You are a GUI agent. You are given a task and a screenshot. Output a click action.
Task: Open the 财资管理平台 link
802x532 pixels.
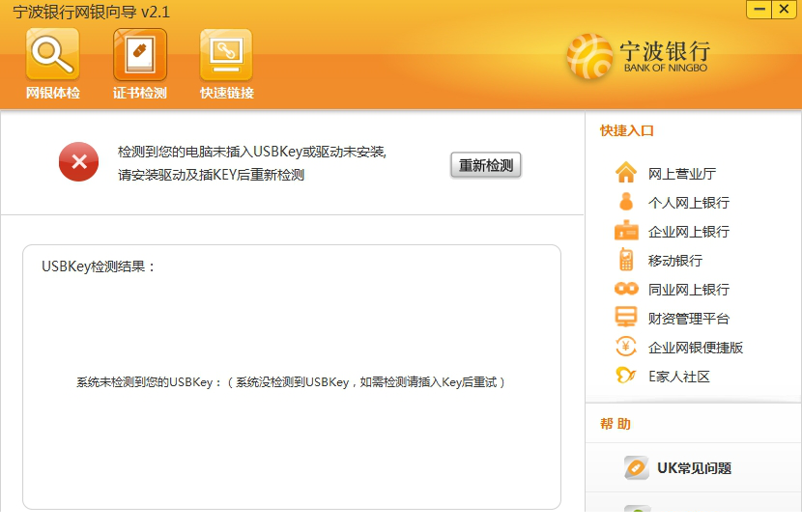click(688, 319)
